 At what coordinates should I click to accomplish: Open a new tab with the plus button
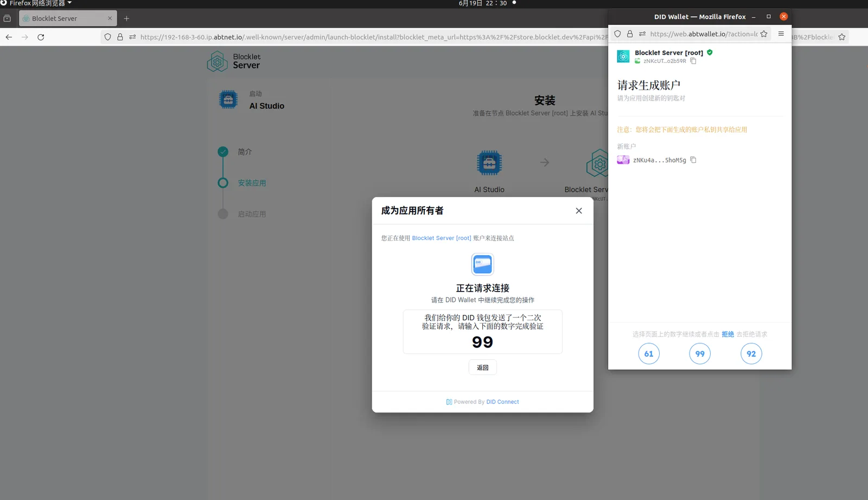(126, 18)
